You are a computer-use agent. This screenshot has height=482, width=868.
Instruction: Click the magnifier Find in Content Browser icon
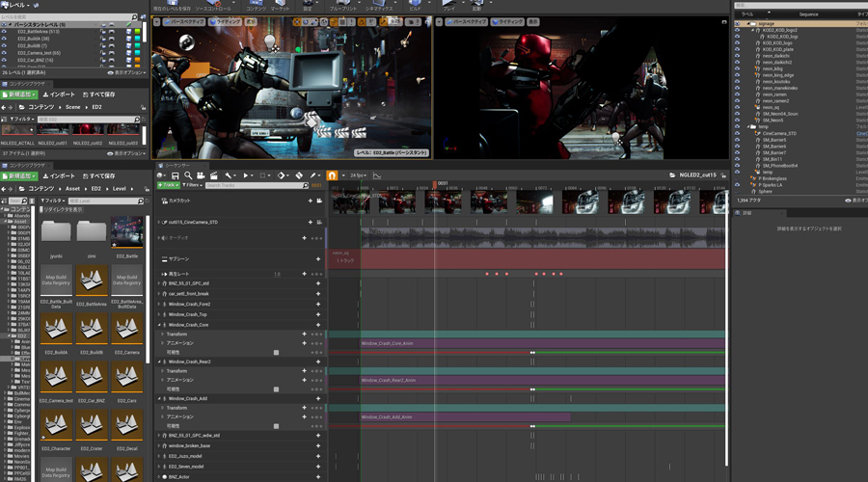point(188,175)
